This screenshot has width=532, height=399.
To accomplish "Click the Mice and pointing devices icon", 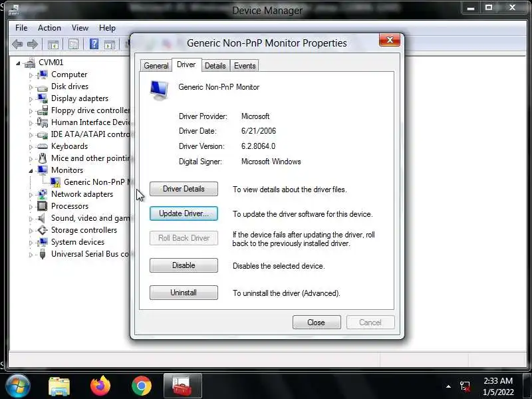I will (43, 158).
